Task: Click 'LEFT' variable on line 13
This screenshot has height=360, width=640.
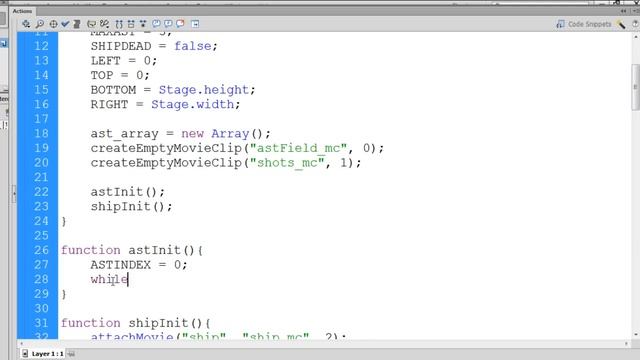Action: pyautogui.click(x=106, y=61)
